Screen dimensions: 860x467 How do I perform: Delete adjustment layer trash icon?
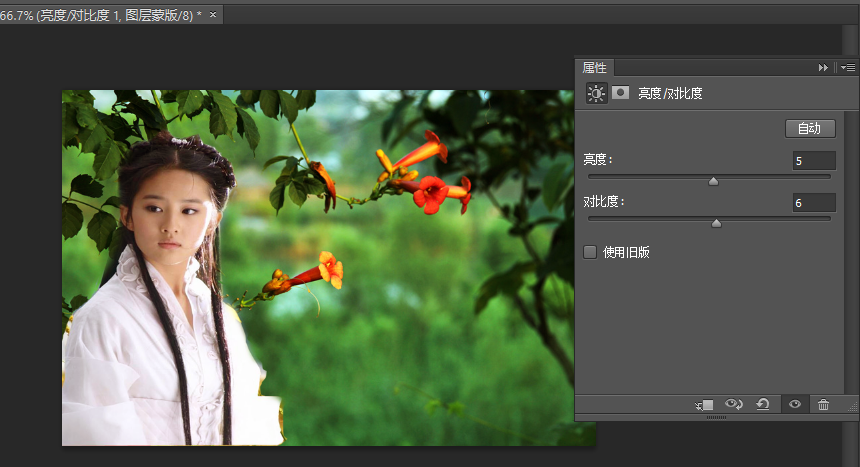[823, 404]
